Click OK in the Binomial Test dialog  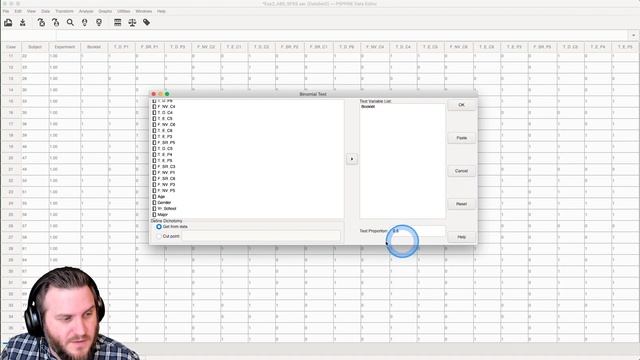tap(461, 105)
